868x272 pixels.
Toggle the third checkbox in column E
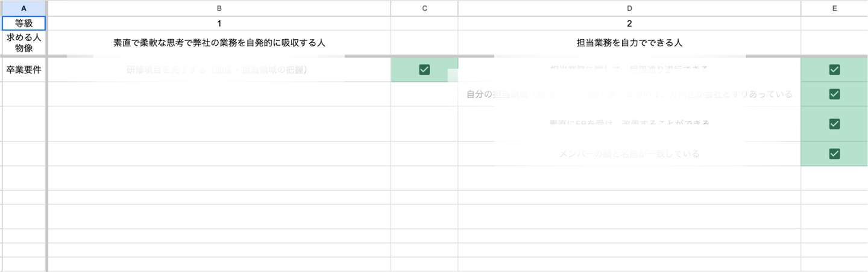(x=834, y=123)
